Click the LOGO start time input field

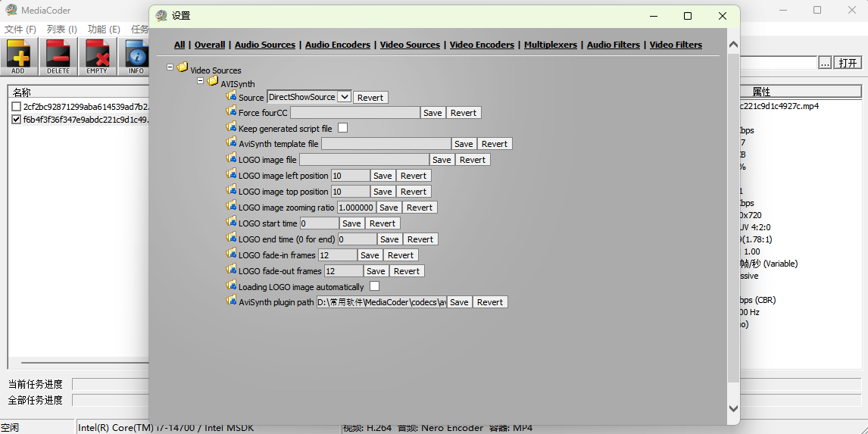coord(319,223)
